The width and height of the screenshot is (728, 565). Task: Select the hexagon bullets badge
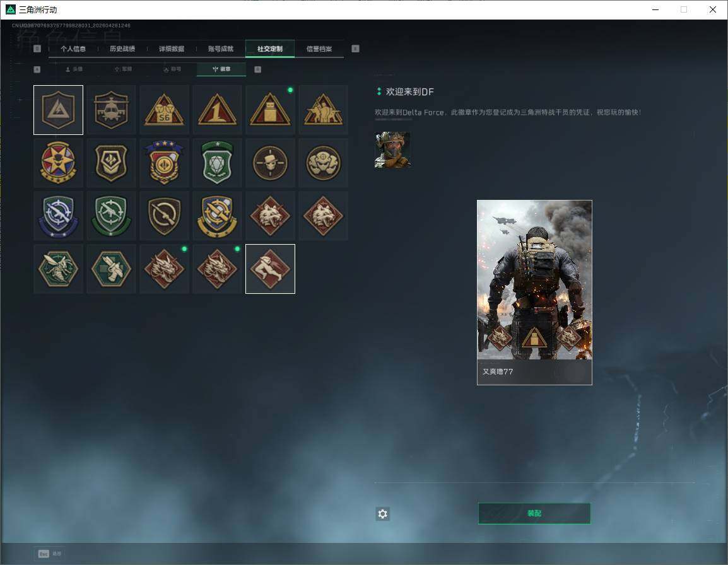click(x=111, y=269)
